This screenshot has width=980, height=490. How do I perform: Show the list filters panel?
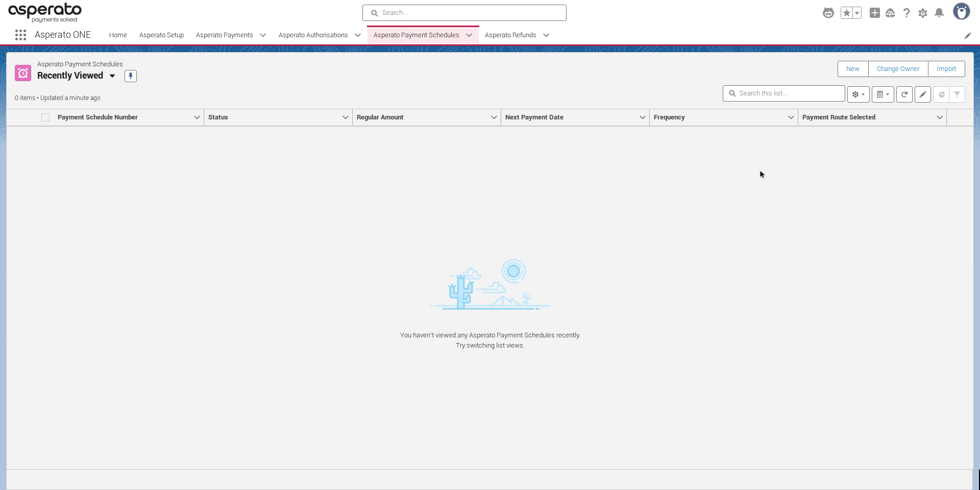pos(957,94)
